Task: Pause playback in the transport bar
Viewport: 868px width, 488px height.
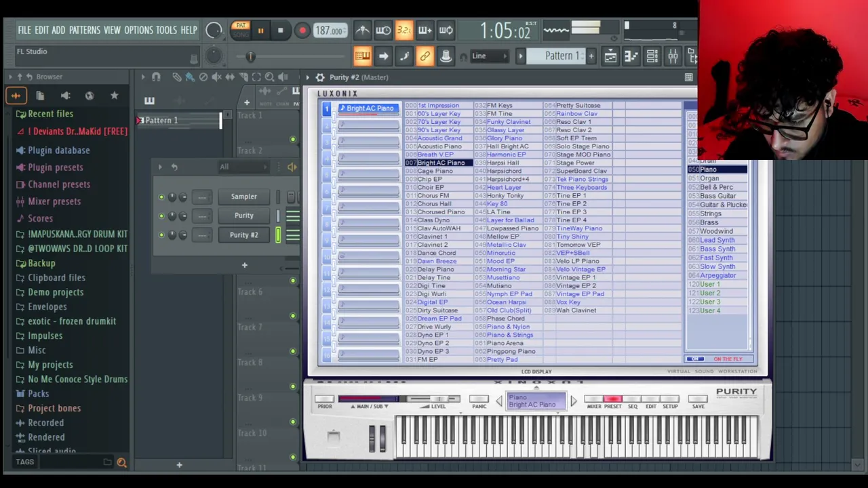Action: point(260,30)
